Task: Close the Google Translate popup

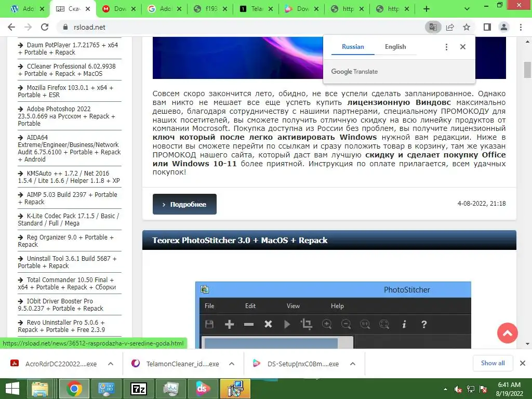Action: (x=463, y=47)
